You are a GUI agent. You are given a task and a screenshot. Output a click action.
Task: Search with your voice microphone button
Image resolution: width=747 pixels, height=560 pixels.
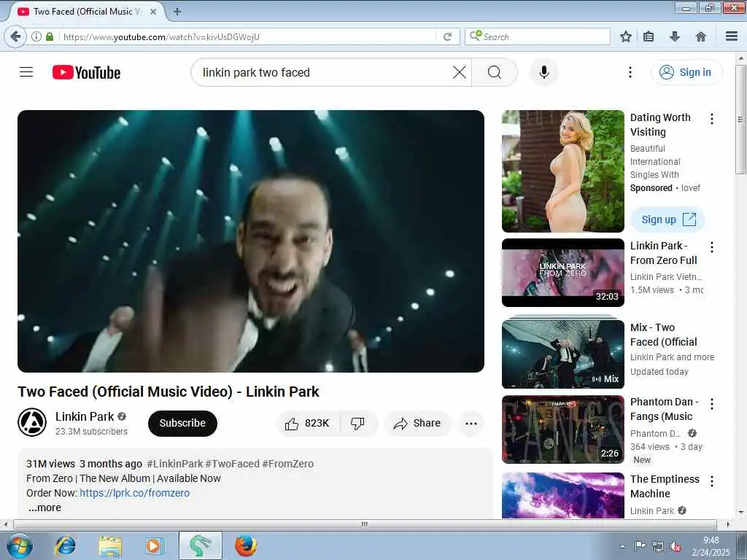(x=544, y=72)
